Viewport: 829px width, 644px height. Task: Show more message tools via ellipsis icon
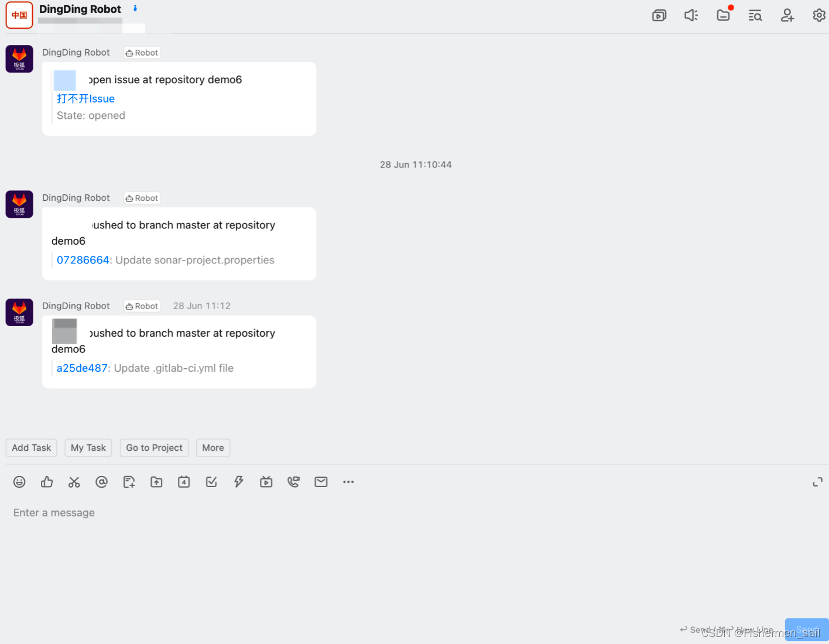coord(348,482)
